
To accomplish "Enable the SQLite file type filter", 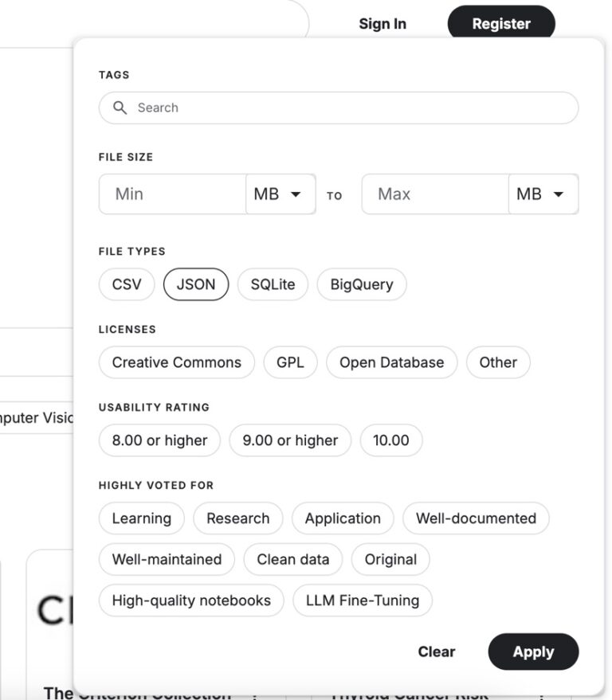I will 273,284.
